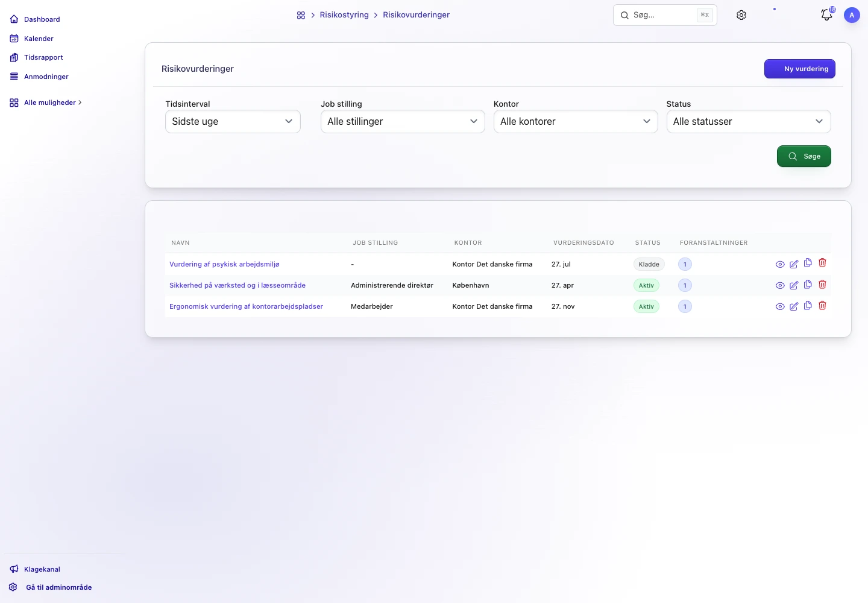Go to Tidsrapport in sidebar

37,57
